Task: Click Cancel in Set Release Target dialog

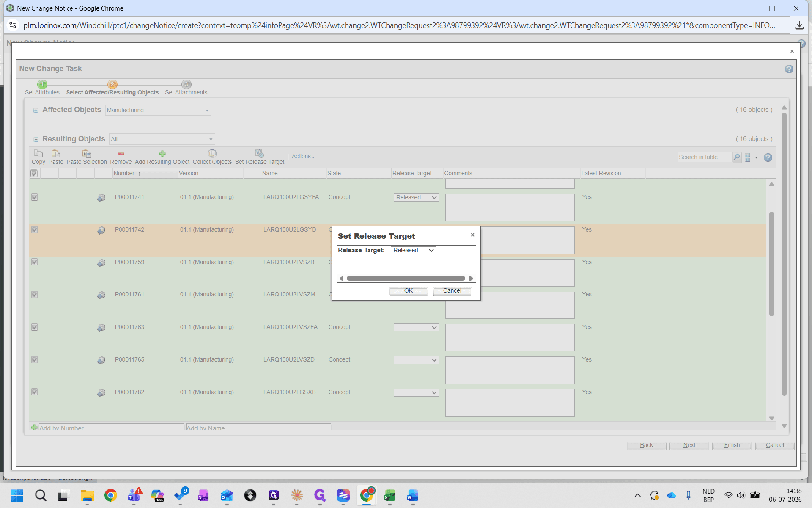Action: click(452, 291)
